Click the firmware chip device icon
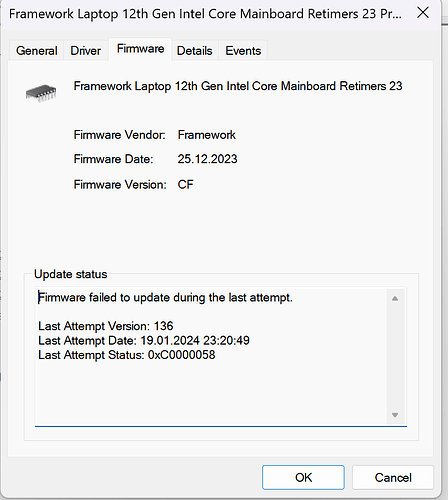This screenshot has width=448, height=500. (41, 93)
